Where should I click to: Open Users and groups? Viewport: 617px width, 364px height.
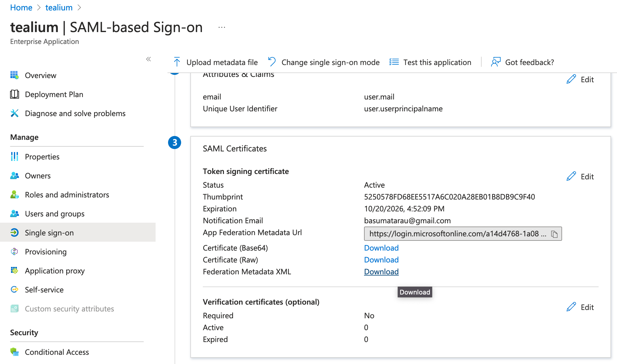click(x=55, y=214)
